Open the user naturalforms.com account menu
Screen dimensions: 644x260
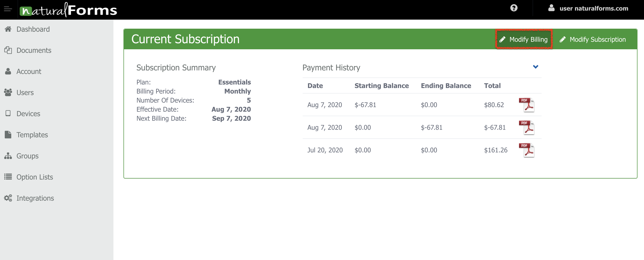point(588,8)
